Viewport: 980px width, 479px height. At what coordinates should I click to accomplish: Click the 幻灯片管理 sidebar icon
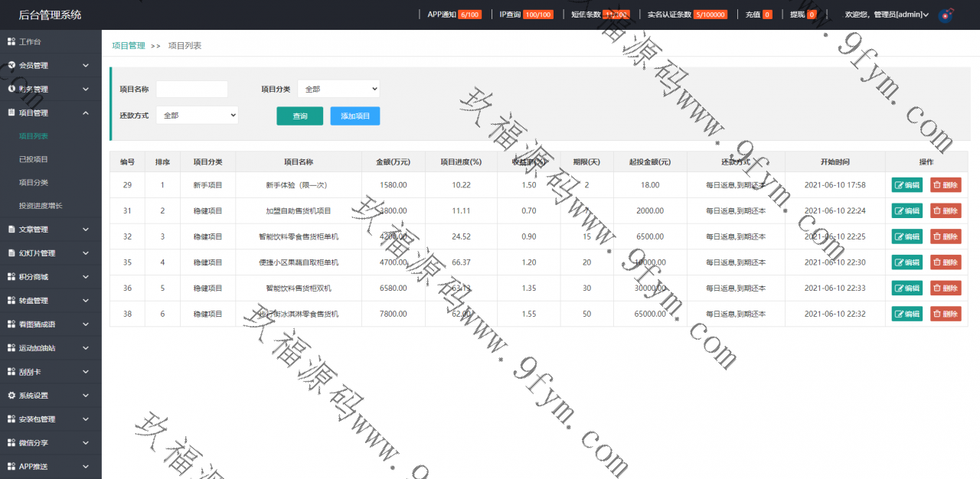pyautogui.click(x=11, y=253)
